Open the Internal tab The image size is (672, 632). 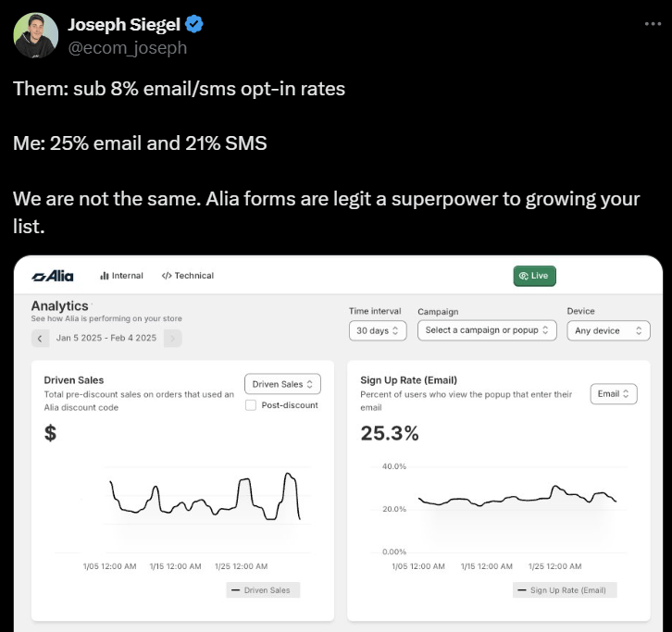[x=121, y=276]
